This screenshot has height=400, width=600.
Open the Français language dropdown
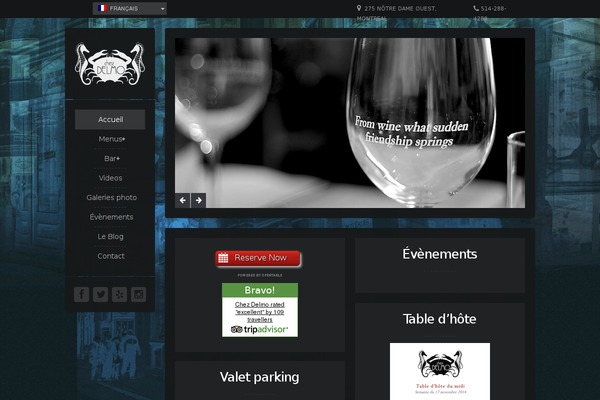click(130, 8)
